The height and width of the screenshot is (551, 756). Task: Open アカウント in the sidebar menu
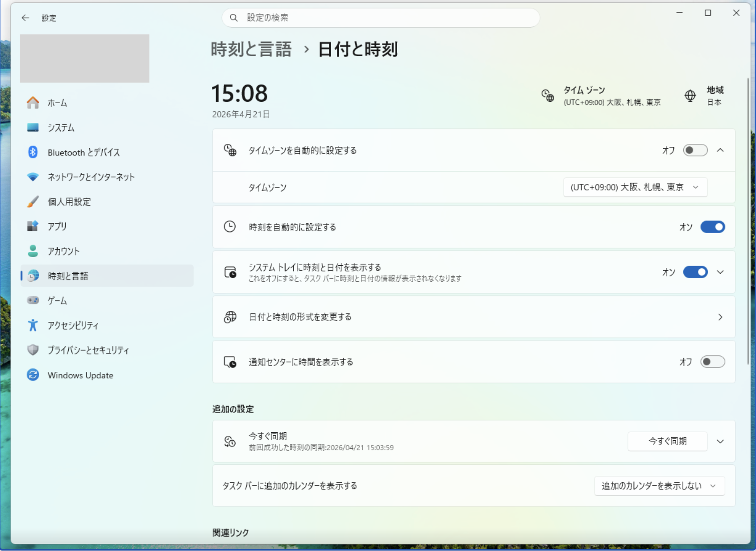point(63,251)
